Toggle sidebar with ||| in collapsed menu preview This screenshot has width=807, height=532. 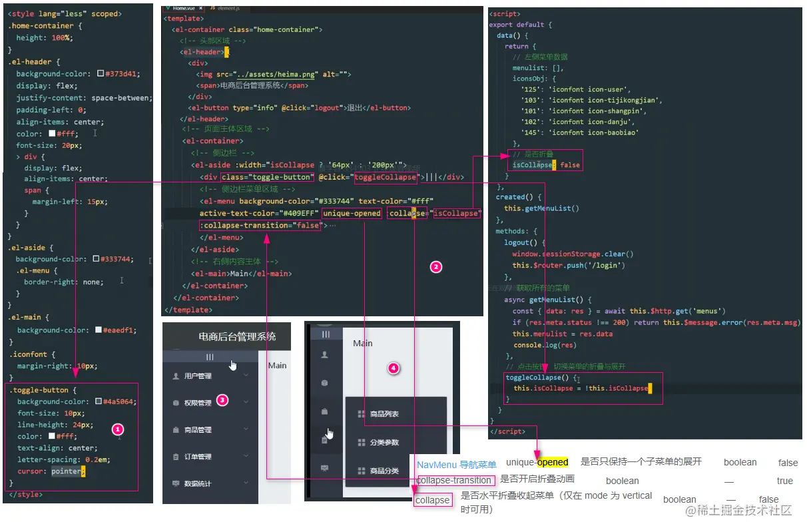(x=326, y=334)
